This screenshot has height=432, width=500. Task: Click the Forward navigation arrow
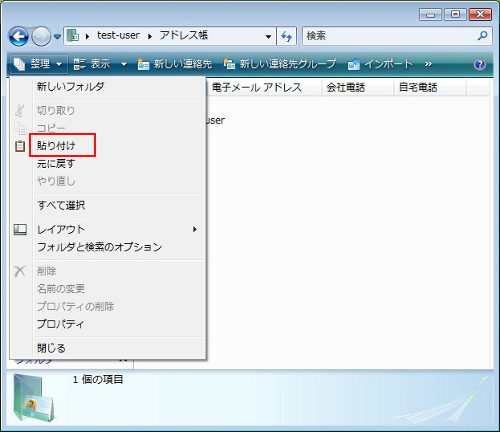pyautogui.click(x=41, y=36)
